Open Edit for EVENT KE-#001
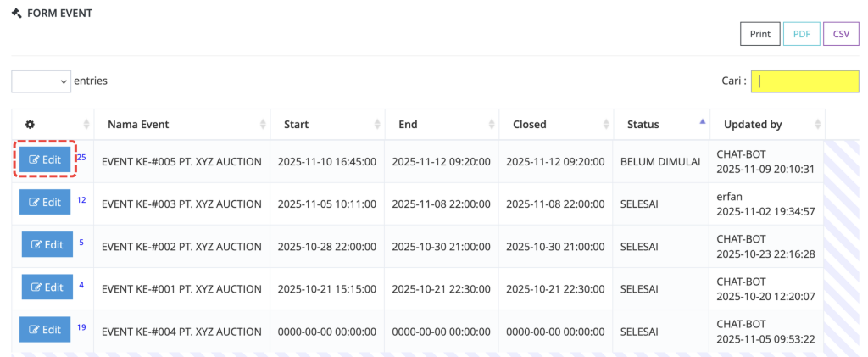The width and height of the screenshot is (868, 357). [47, 287]
